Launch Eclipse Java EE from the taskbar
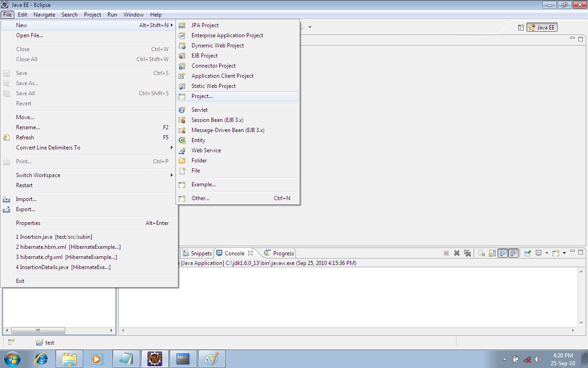588x368 pixels. coord(154,358)
